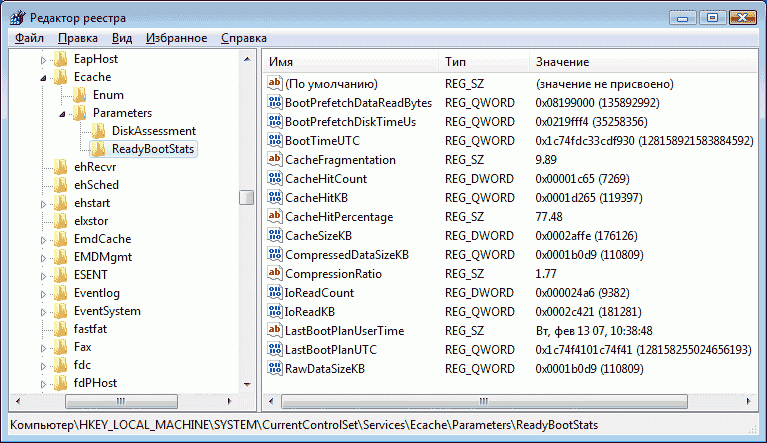
Task: Click the values pane horizontal scrollbar thumb
Action: [484, 401]
